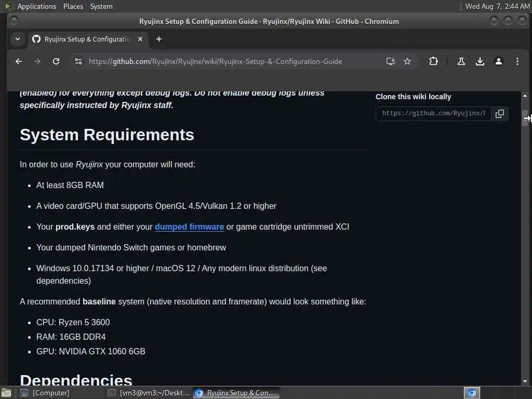Open a new browser tab
The height and width of the screenshot is (399, 532).
coord(159,39)
